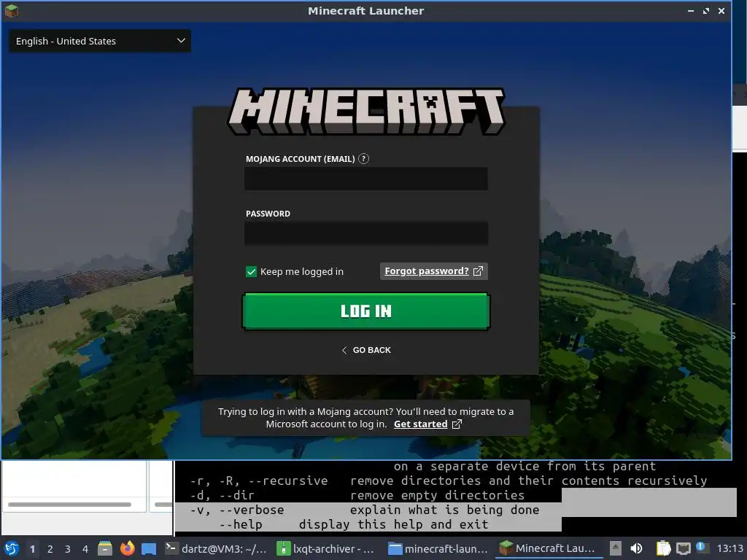This screenshot has height=560, width=747.
Task: Click the network status tray icon
Action: point(683,549)
